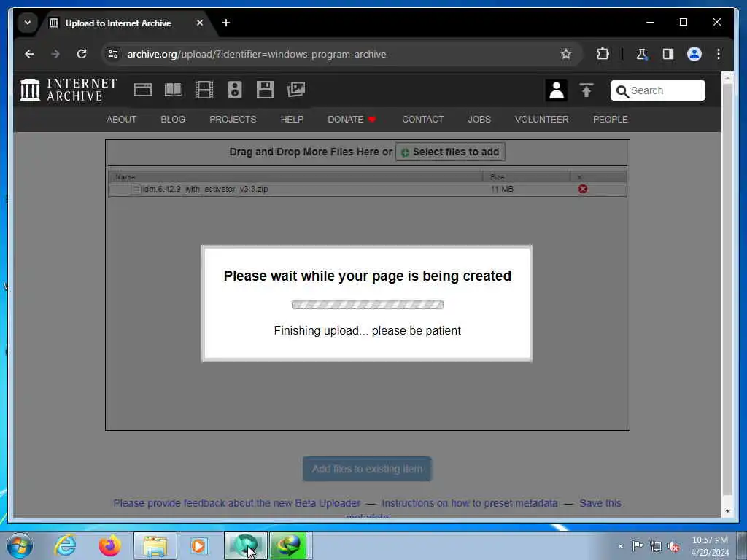
Task: Reload the page with refresh icon
Action: pyautogui.click(x=82, y=54)
